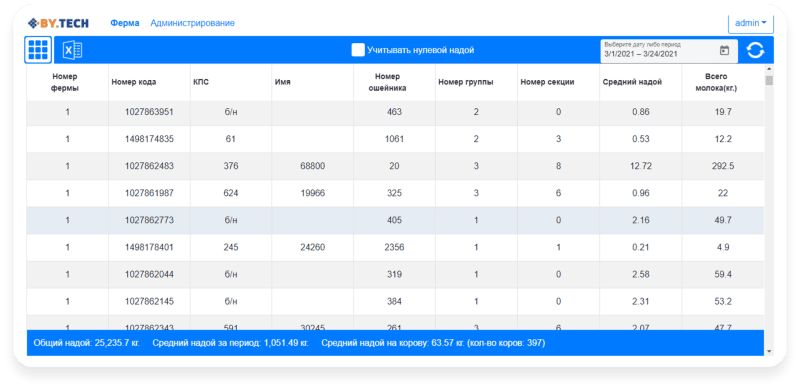The width and height of the screenshot is (800, 389).
Task: Select code cell 1027863951
Action: (x=149, y=112)
